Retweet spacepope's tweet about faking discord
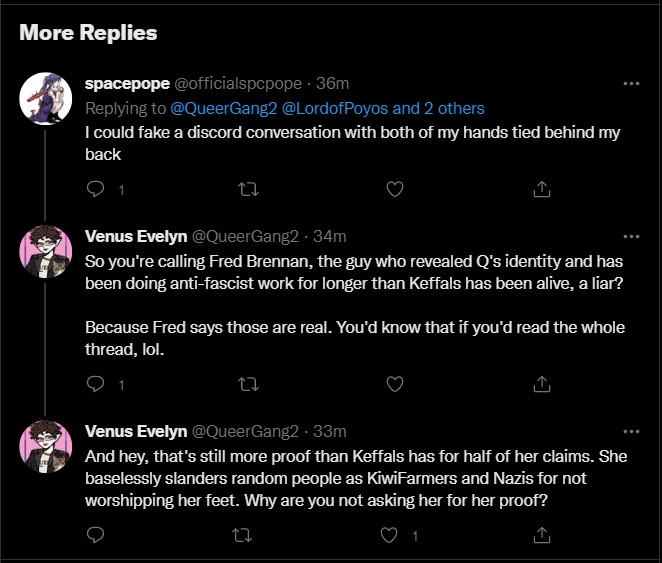Screen dimensions: 662x563 tap(243, 188)
